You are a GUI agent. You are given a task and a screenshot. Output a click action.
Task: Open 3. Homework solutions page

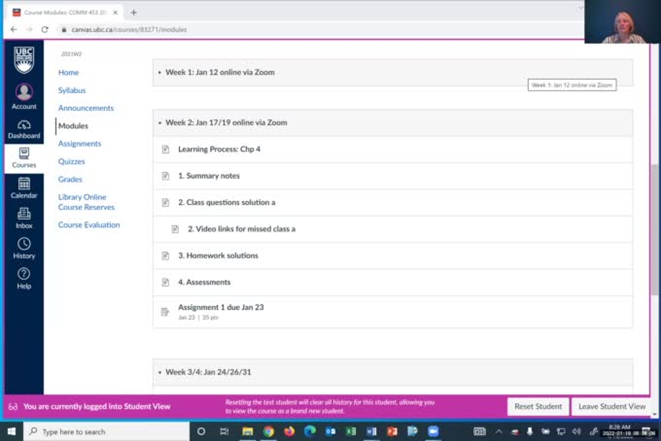218,255
